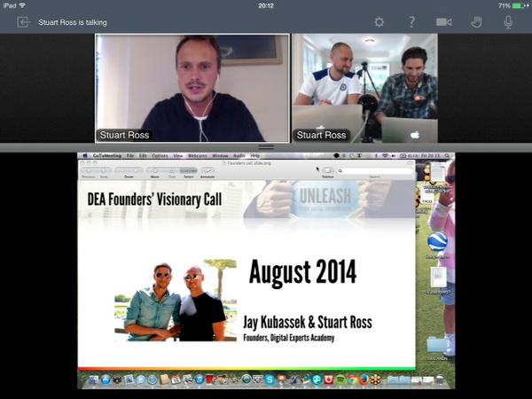Tap the leave meeting exit icon

point(23,21)
